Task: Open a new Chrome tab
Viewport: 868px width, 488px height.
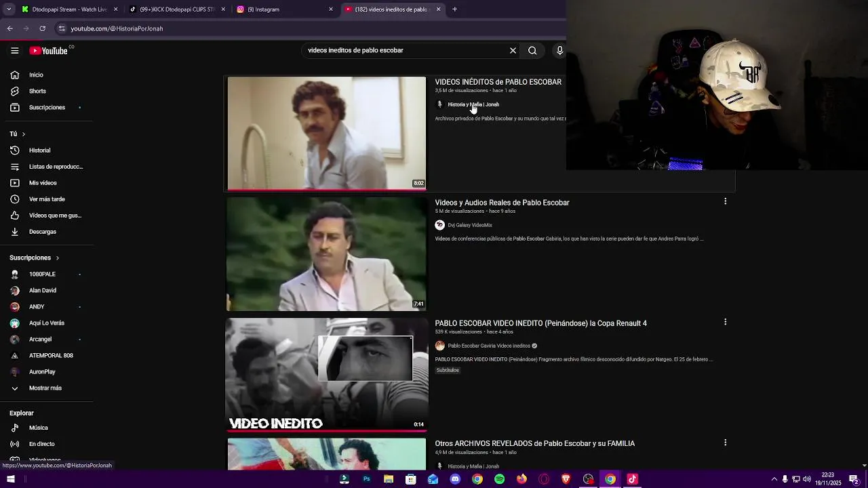Action: [454, 9]
